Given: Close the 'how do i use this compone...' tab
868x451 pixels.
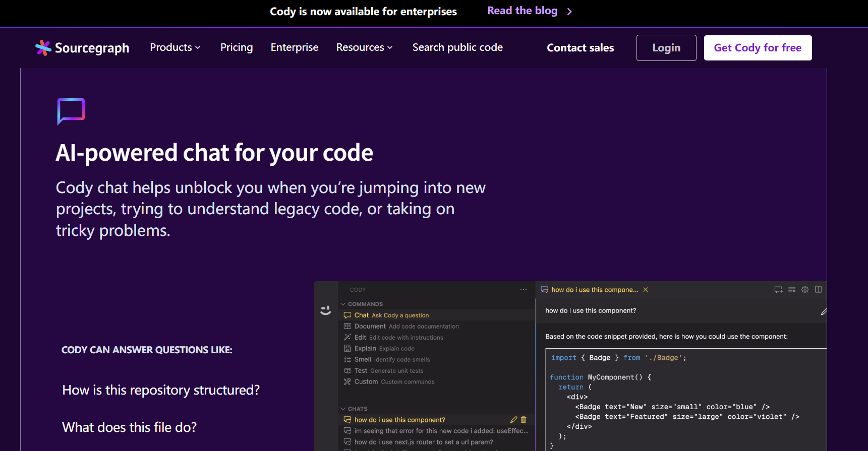Looking at the screenshot, I should [646, 290].
